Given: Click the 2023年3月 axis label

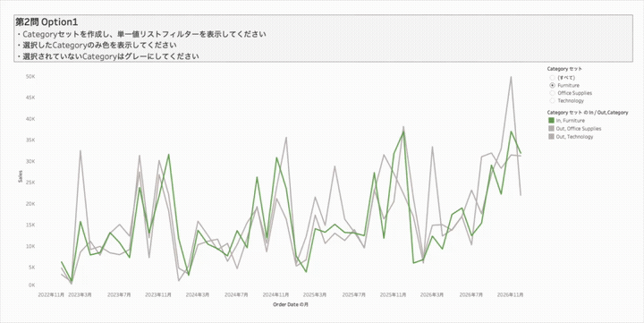Looking at the screenshot, I should coord(80,295).
